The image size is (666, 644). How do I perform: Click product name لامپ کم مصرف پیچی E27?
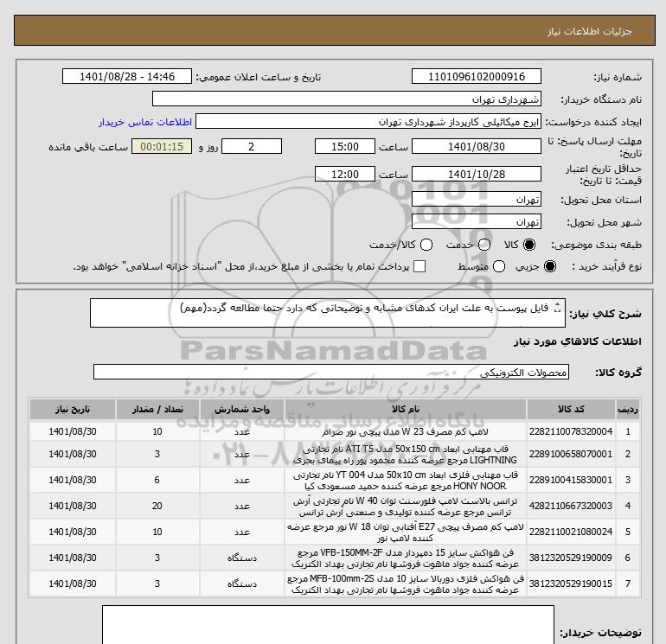click(x=406, y=532)
